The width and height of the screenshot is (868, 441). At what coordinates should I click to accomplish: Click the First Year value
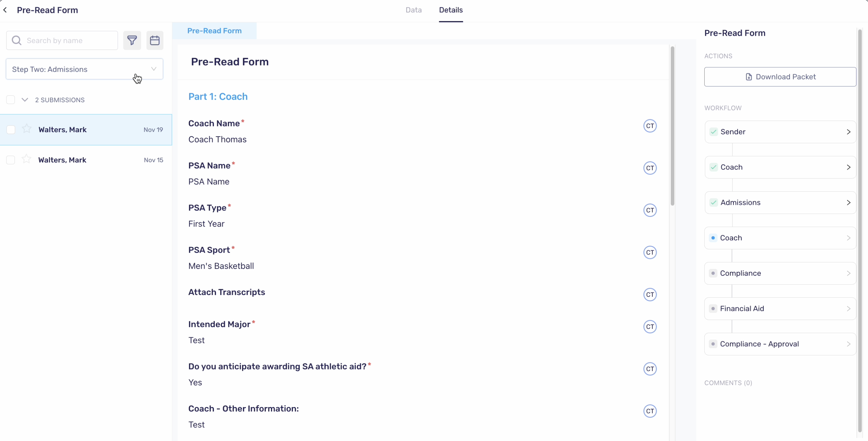(206, 224)
